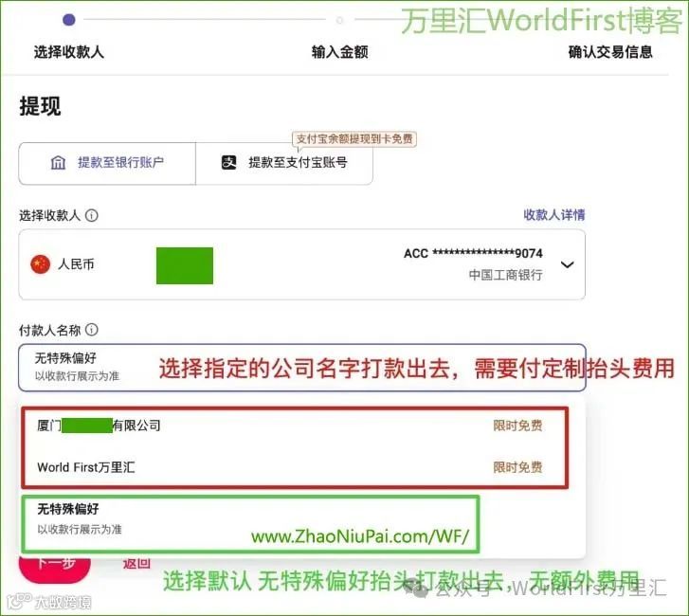This screenshot has height=616, width=689.
Task: Click the 输入金额 step label
Action: tap(339, 52)
